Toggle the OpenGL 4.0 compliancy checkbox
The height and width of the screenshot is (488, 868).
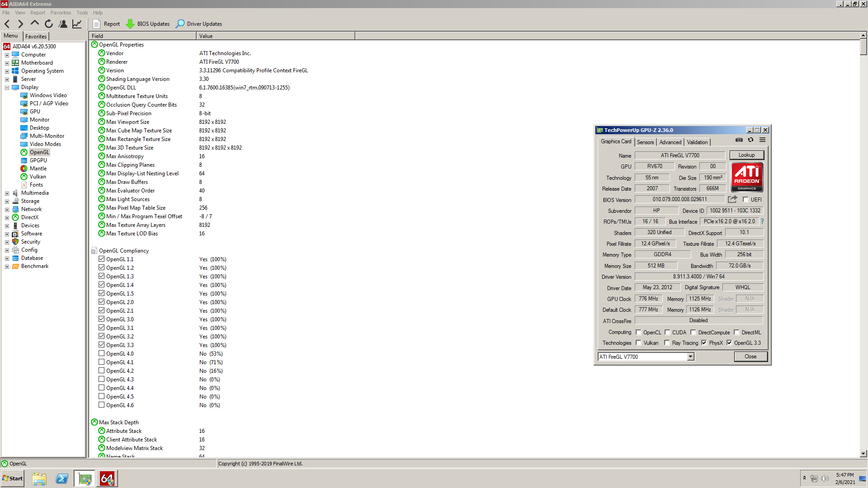[102, 353]
